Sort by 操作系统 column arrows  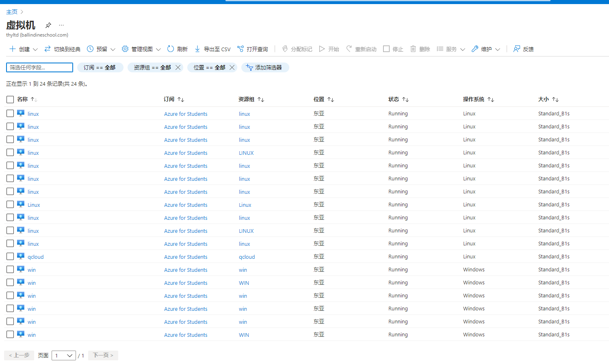coord(491,100)
